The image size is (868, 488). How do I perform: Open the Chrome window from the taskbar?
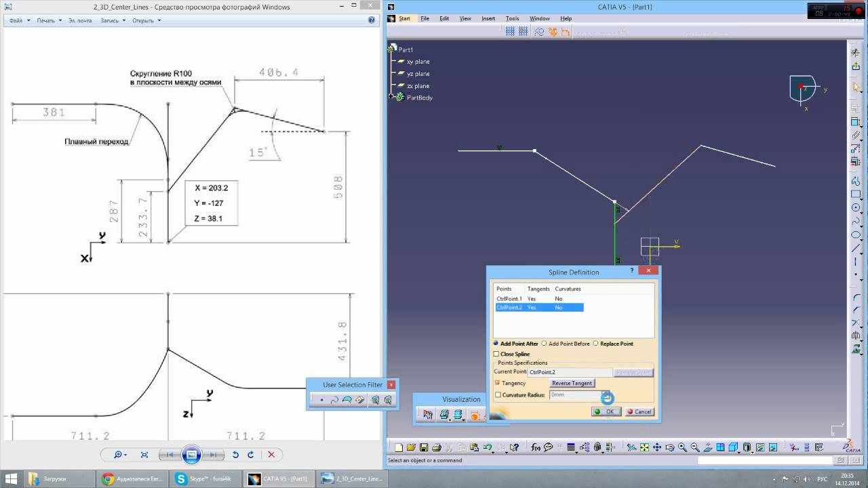pyautogui.click(x=133, y=479)
